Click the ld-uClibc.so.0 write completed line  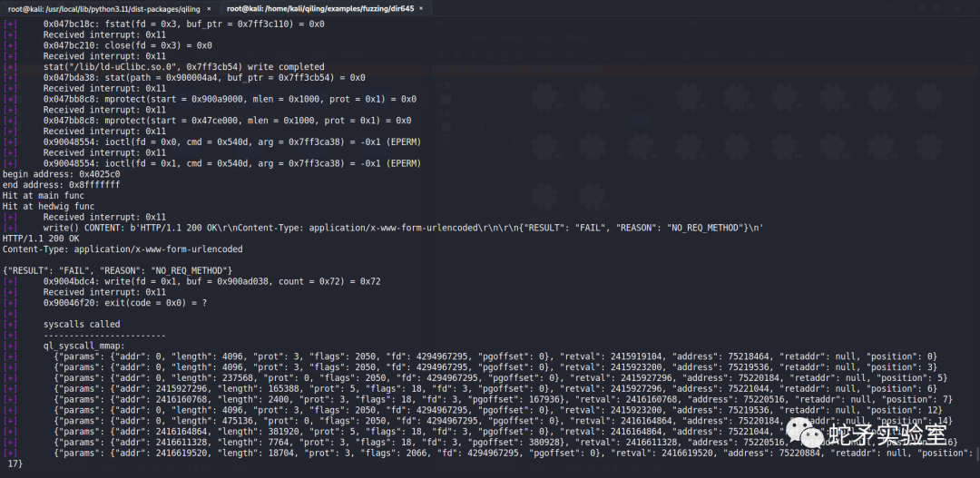183,67
